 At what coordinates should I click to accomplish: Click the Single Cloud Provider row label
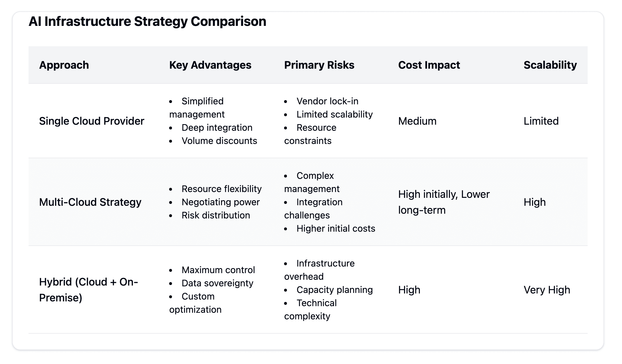(92, 121)
